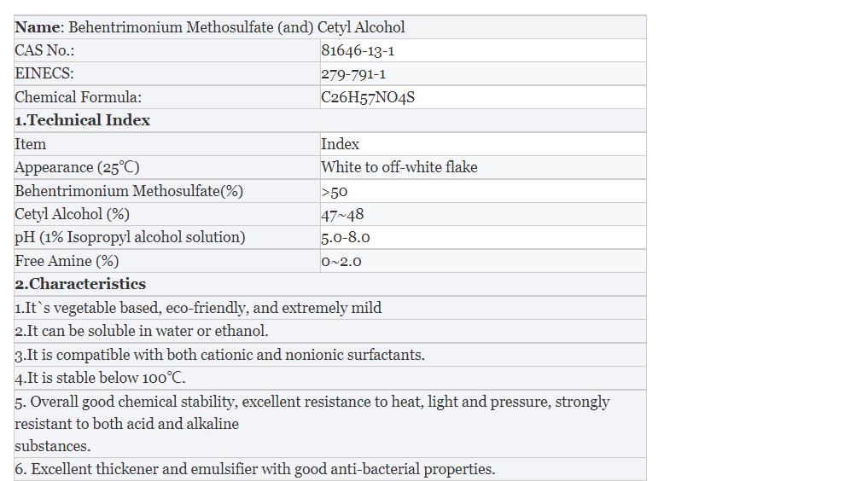Select the 'soluble in water or ethanol' row
868x481 pixels.
click(142, 331)
